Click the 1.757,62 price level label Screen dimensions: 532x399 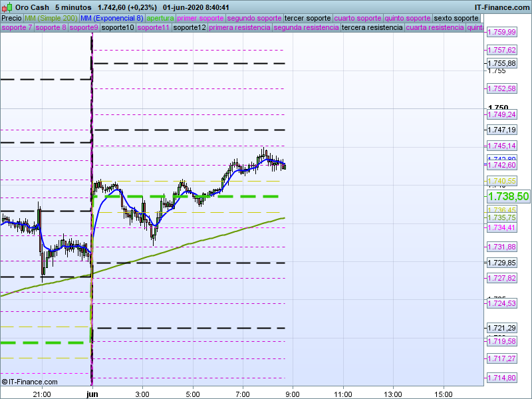(x=502, y=51)
